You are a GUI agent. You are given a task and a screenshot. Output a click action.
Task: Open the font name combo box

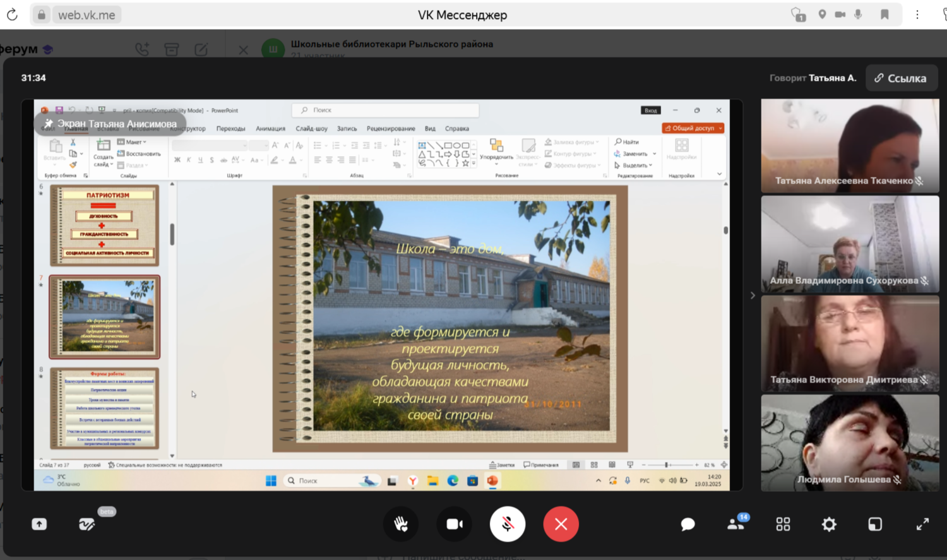[209, 145]
